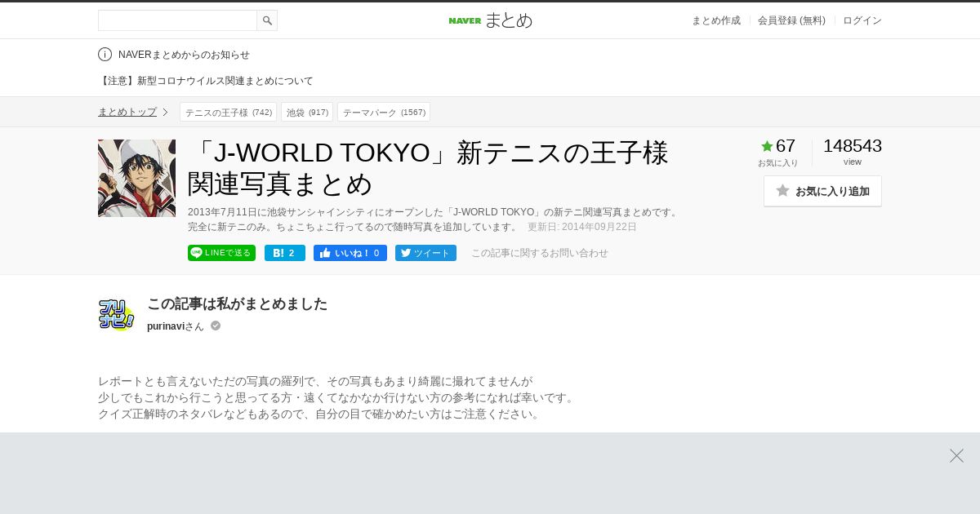Click the verified badge beside purinavi
Screen dimensions: 980x514
coord(216,326)
